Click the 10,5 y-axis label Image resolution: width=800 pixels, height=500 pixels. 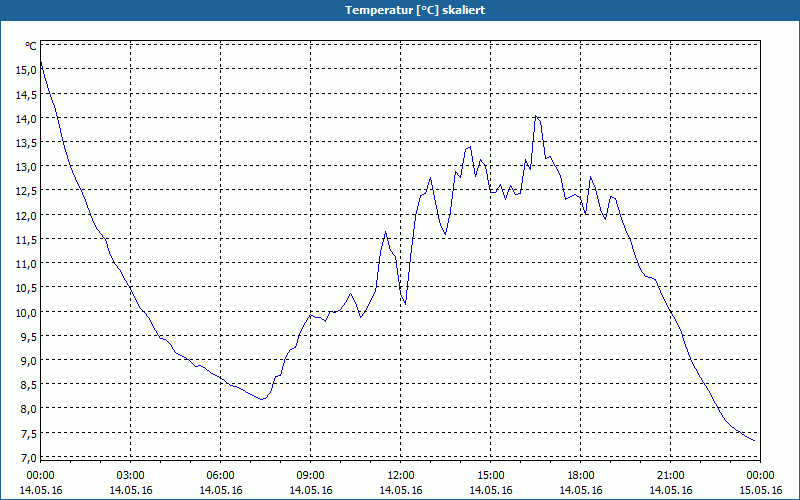tap(26, 288)
